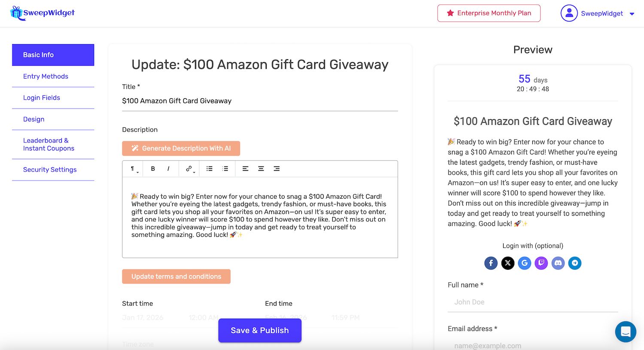Click Generate Description With AI

coord(181,148)
